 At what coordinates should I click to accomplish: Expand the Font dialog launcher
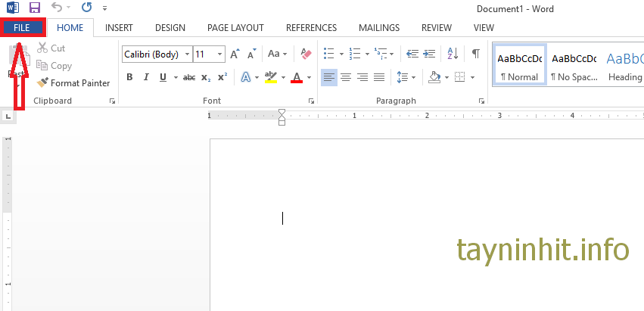coord(311,101)
